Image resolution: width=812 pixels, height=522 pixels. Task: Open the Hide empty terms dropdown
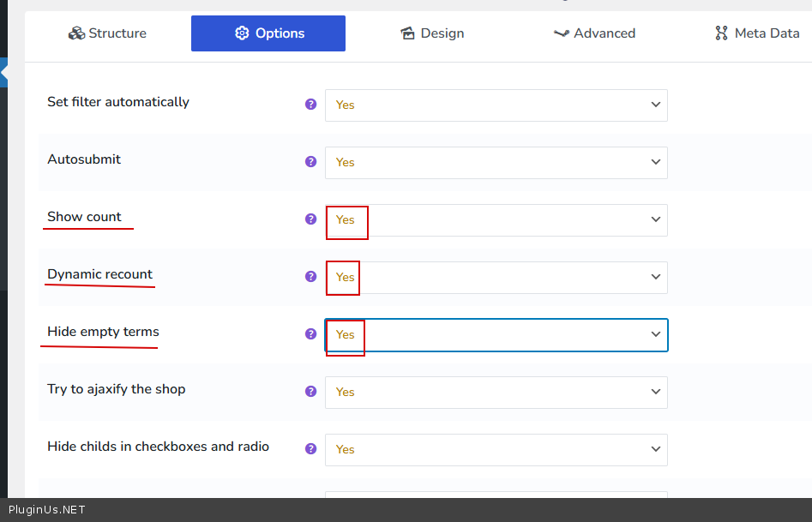tap(496, 335)
